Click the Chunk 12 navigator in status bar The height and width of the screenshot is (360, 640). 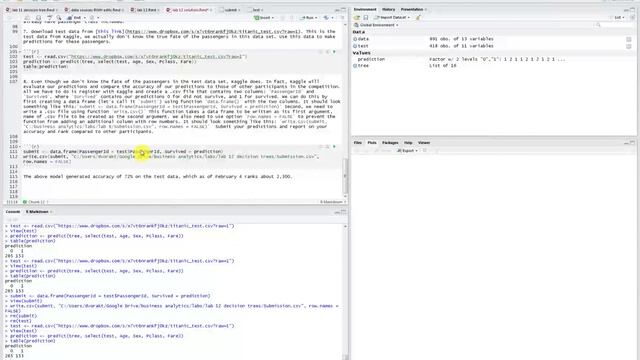pyautogui.click(x=36, y=202)
